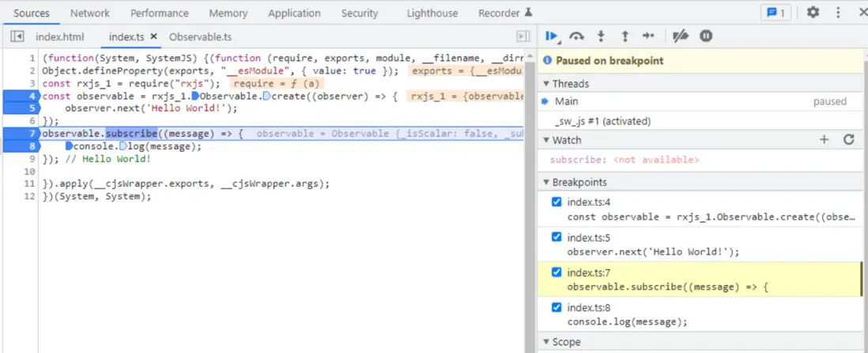Screen dimensions: 868x353
Task: Open the Performance panel
Action: [160, 13]
